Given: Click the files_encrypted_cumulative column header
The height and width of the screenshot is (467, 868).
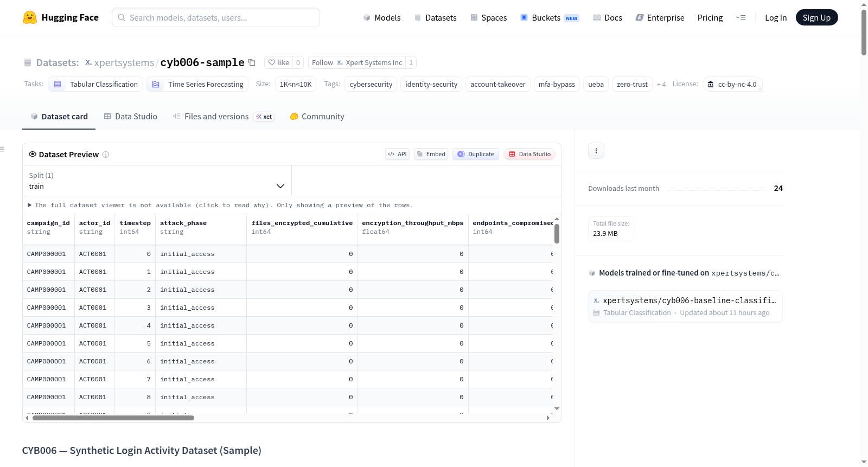Looking at the screenshot, I should click(x=302, y=227).
